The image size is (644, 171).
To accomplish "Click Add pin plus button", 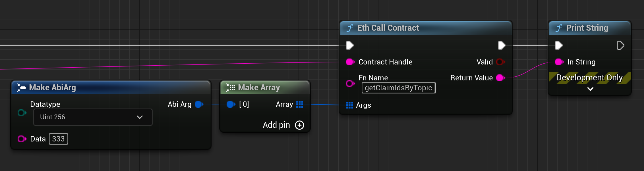I will click(299, 125).
